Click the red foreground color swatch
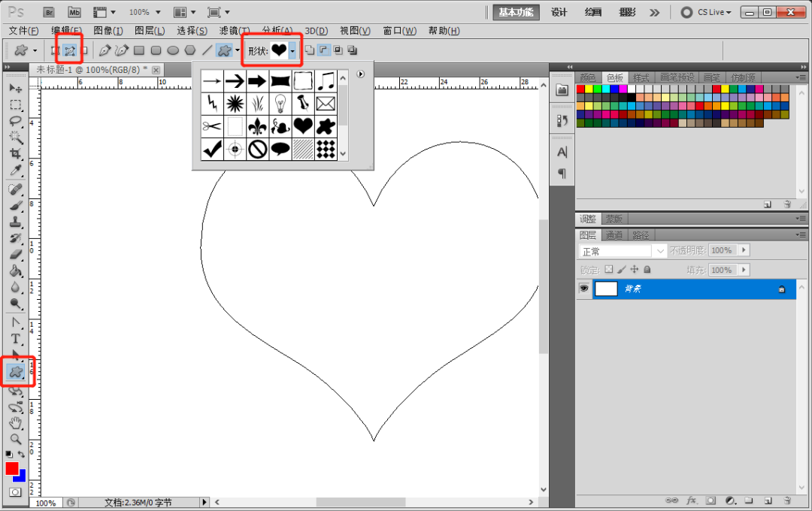 11,468
